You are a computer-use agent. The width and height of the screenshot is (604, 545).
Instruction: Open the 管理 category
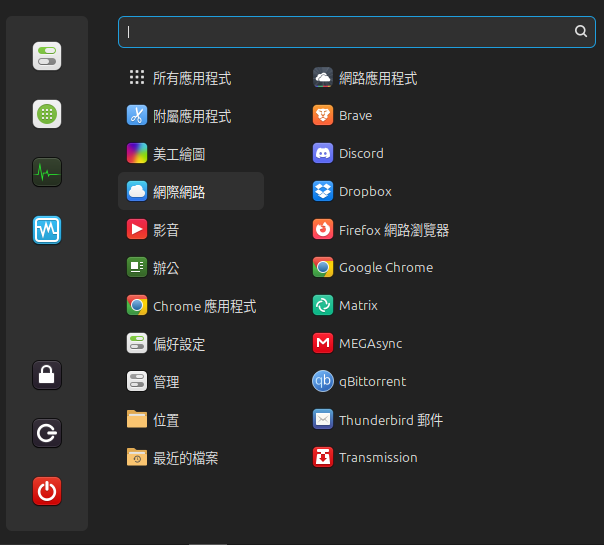(191, 382)
